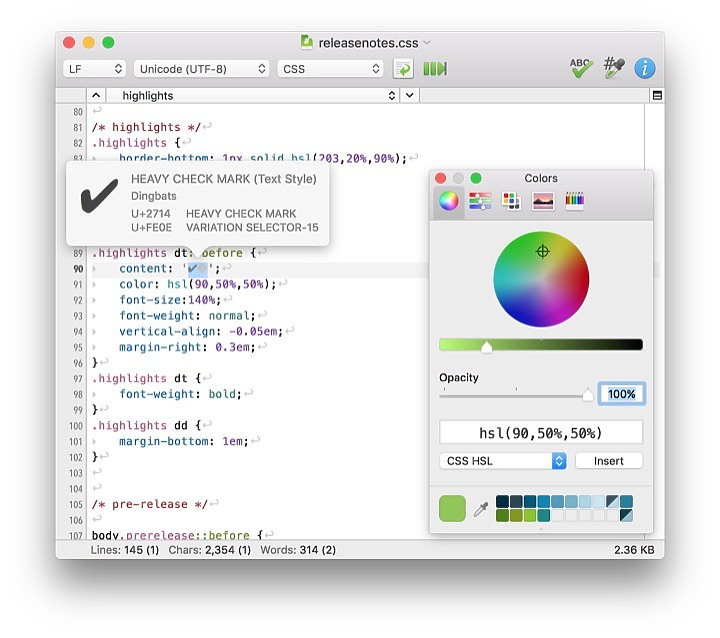Select the dark green saved swatch

(x=502, y=516)
